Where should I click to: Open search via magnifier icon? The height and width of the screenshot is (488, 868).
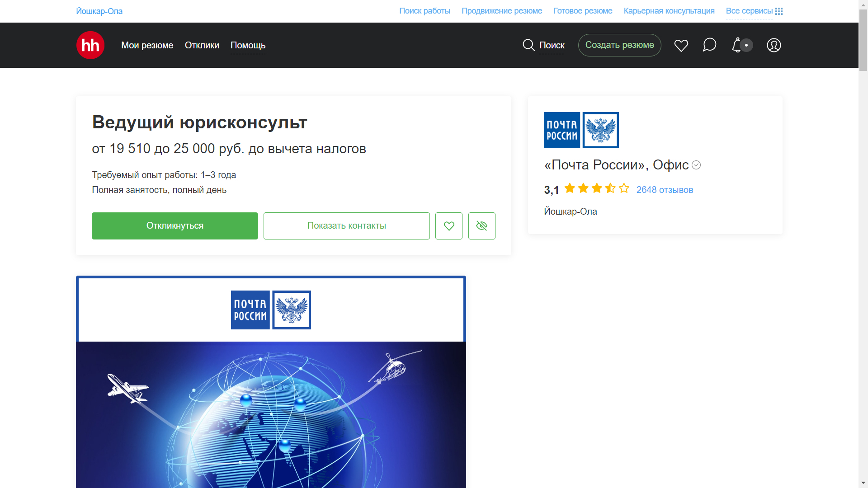[x=528, y=45]
